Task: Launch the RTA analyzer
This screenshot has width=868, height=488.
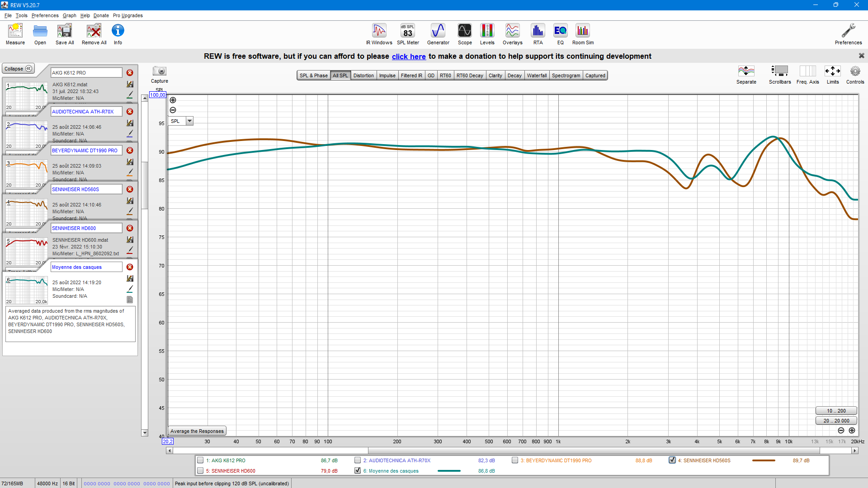Action: coord(538,34)
